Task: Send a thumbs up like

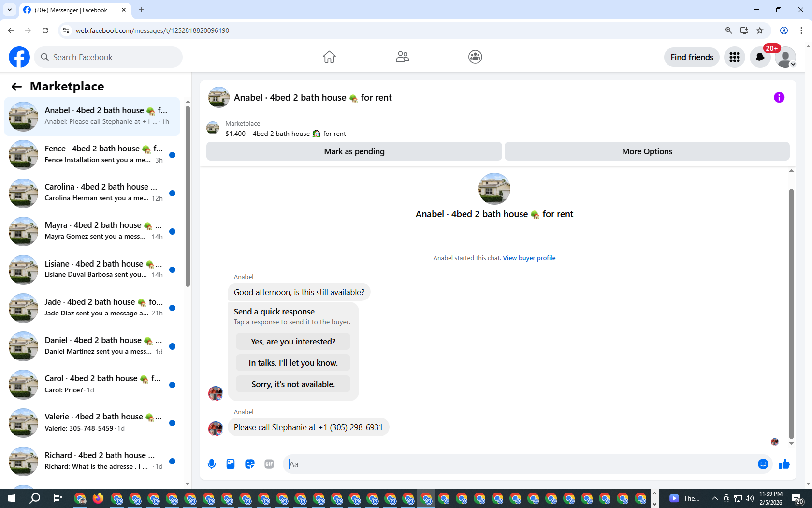Action: click(x=784, y=464)
